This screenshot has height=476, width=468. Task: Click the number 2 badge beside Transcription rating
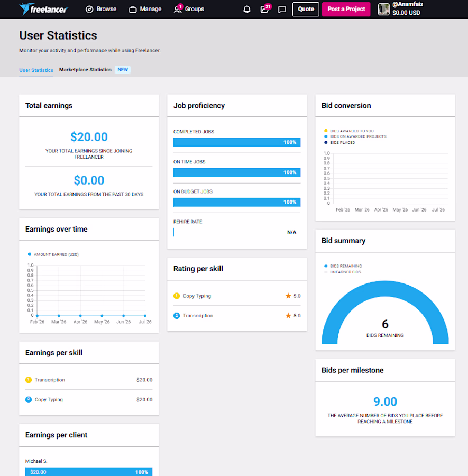tap(177, 316)
